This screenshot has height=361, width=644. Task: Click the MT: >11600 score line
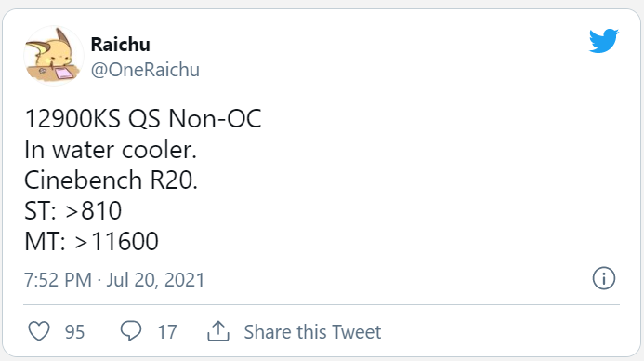coord(92,241)
